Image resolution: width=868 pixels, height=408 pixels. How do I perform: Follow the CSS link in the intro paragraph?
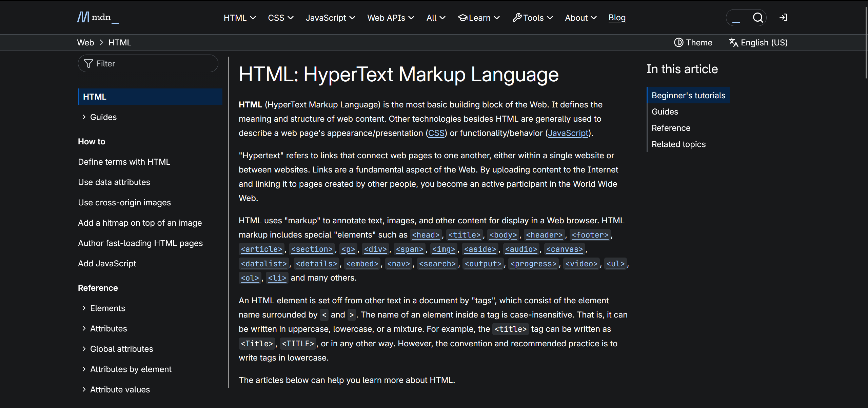(x=436, y=133)
